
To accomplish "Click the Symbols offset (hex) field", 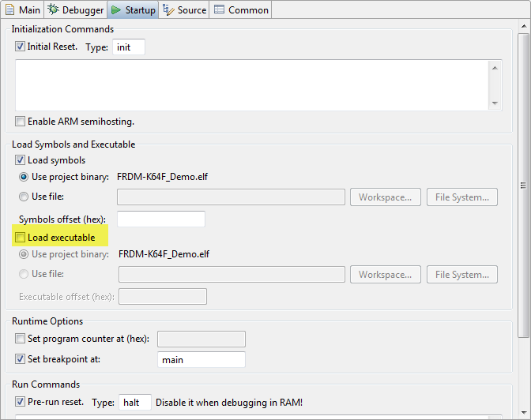I will (161, 219).
